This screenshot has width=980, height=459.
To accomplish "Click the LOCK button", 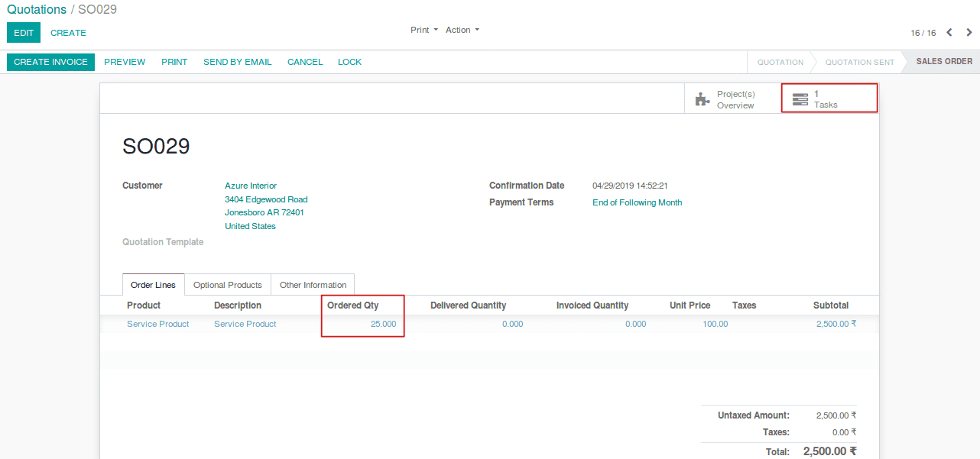I will coord(349,62).
